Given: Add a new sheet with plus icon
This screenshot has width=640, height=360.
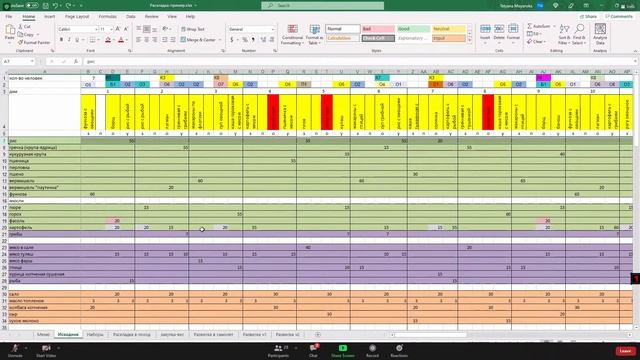Looking at the screenshot, I should click(318, 334).
